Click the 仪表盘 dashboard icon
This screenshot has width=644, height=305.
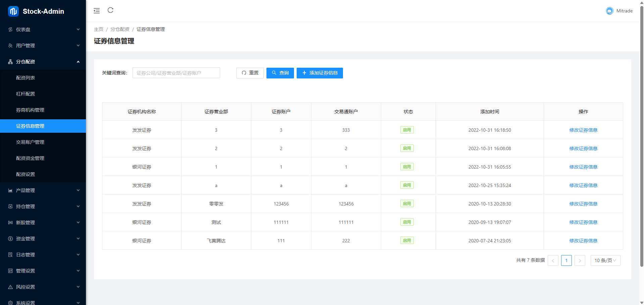[10, 29]
